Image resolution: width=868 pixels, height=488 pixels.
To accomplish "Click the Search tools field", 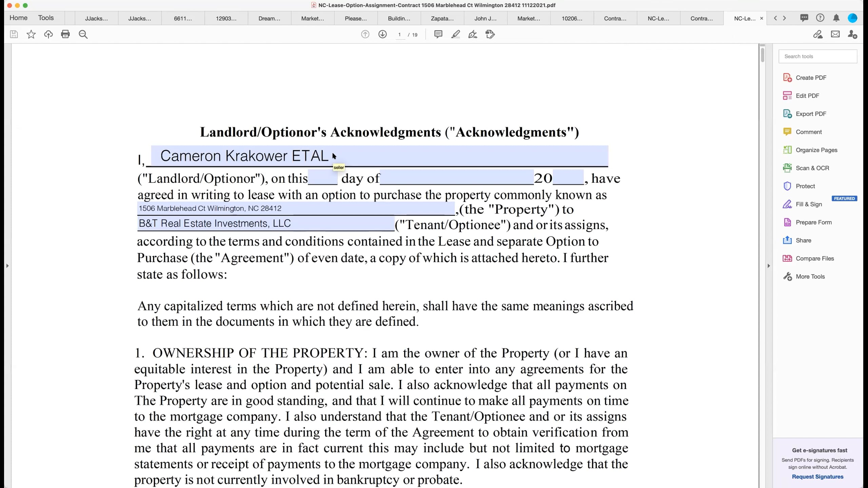I will 818,56.
